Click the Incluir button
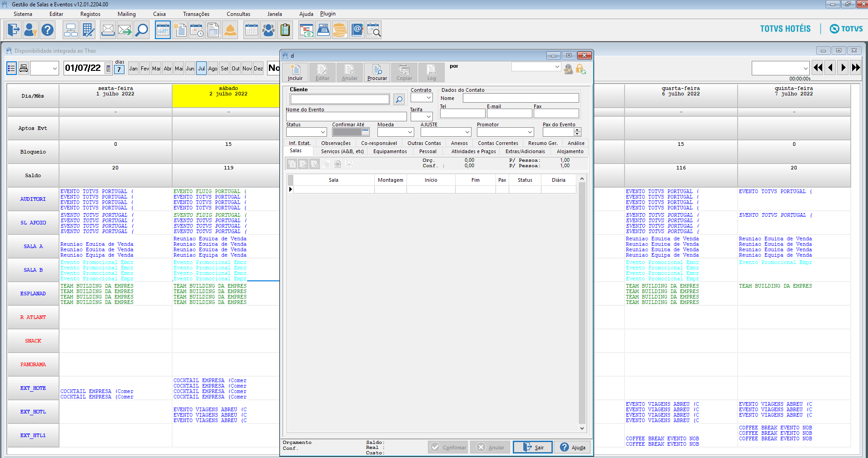This screenshot has width=868, height=458. click(295, 72)
